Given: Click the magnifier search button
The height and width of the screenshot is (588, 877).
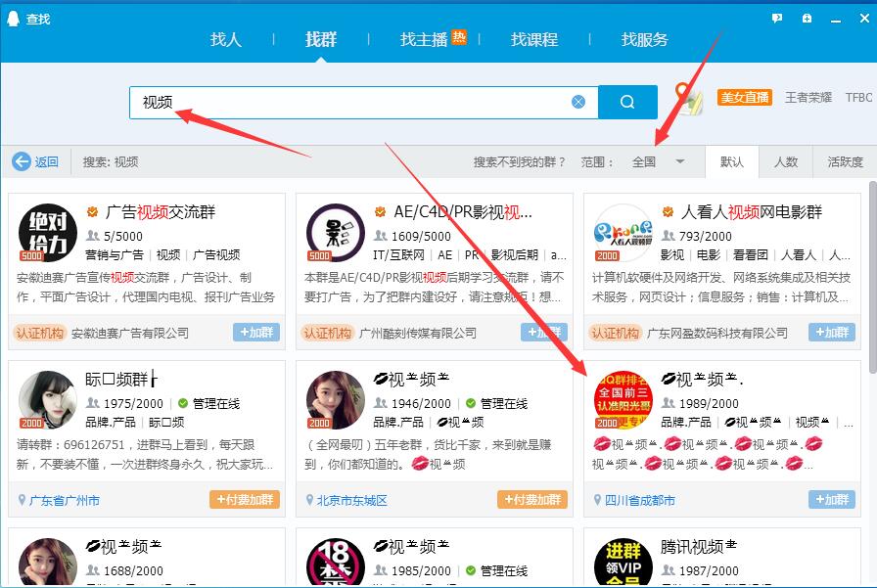Looking at the screenshot, I should 627,102.
